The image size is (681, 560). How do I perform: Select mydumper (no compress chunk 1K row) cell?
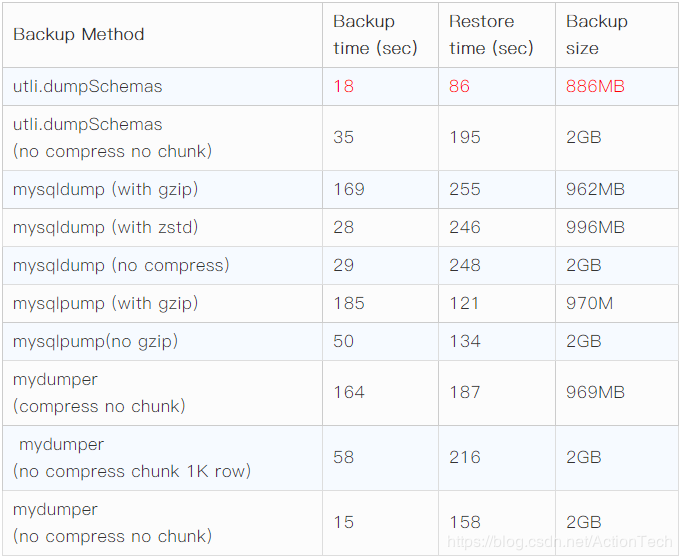pos(132,457)
